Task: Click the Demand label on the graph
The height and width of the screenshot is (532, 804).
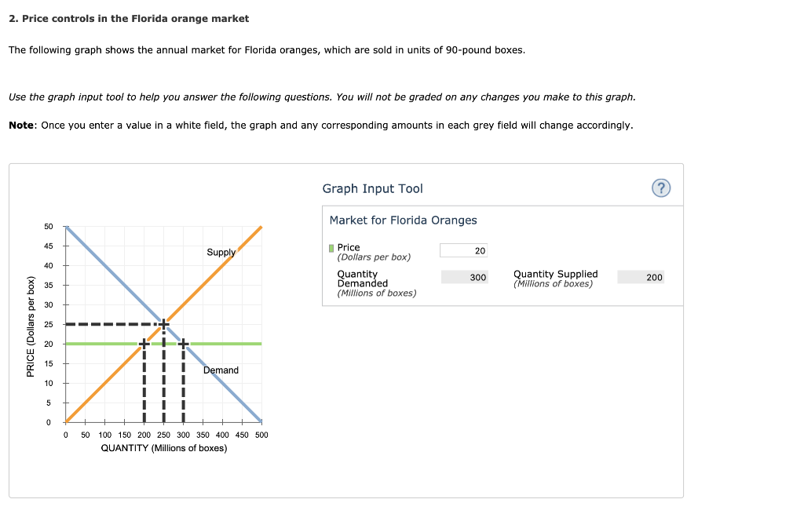Action: 220,370
